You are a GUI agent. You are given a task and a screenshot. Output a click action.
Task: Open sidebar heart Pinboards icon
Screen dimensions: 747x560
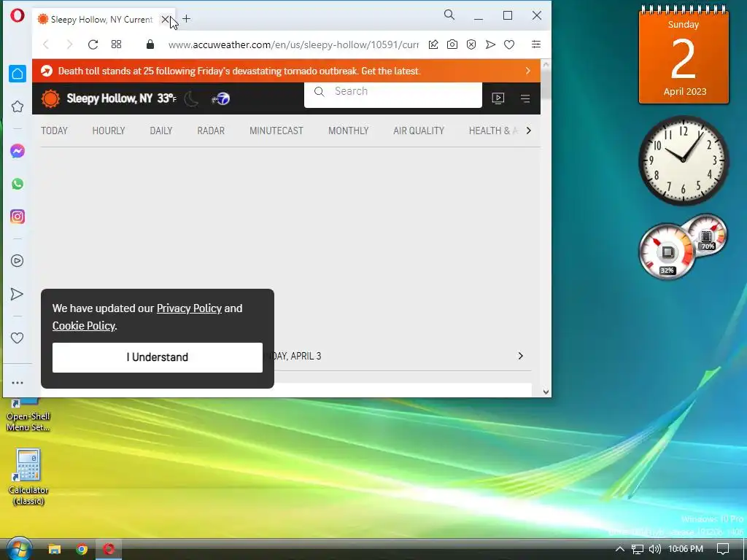(18, 338)
